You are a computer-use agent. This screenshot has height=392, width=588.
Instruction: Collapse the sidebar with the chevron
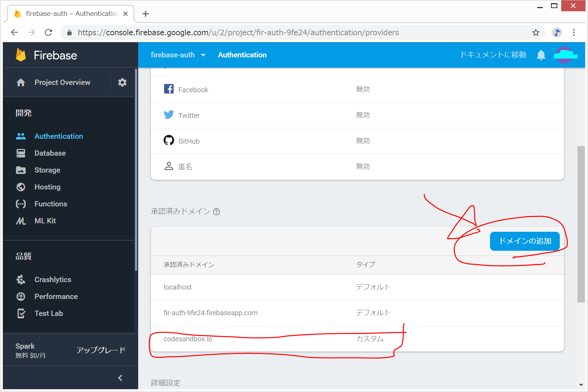tap(120, 378)
